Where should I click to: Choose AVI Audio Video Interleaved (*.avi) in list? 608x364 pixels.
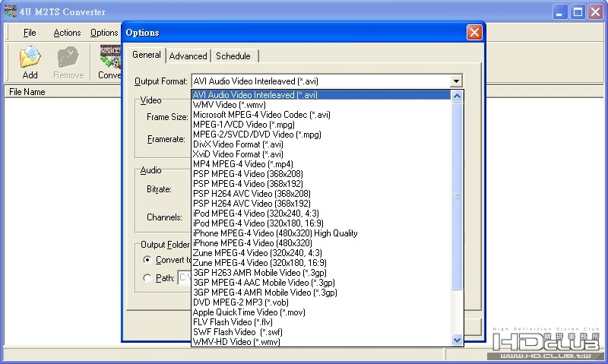coord(321,94)
